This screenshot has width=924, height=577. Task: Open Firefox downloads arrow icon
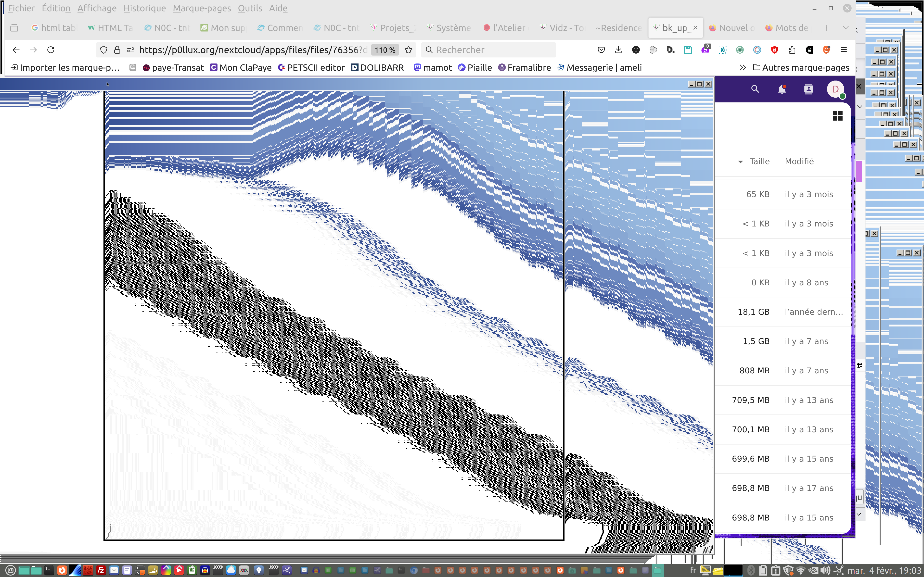618,50
